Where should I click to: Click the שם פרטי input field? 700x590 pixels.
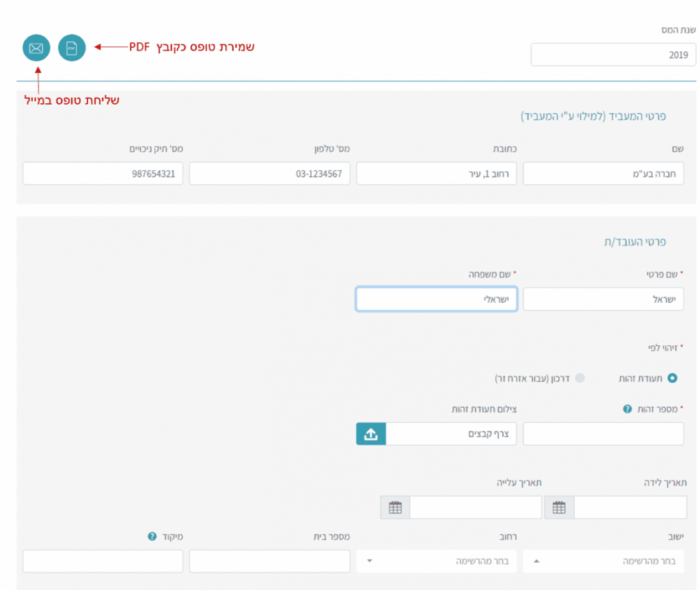point(604,299)
